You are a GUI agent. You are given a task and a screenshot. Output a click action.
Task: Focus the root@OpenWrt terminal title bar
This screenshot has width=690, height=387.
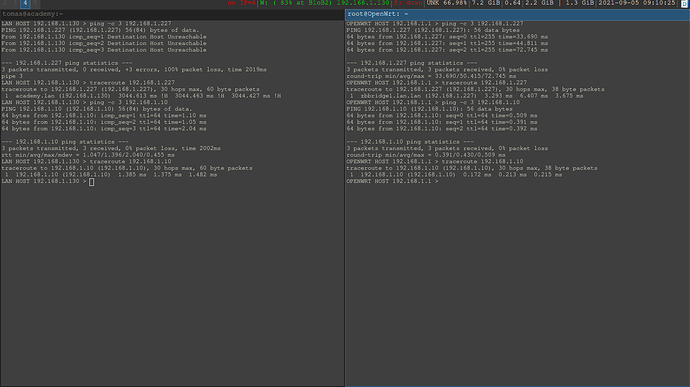click(x=518, y=14)
